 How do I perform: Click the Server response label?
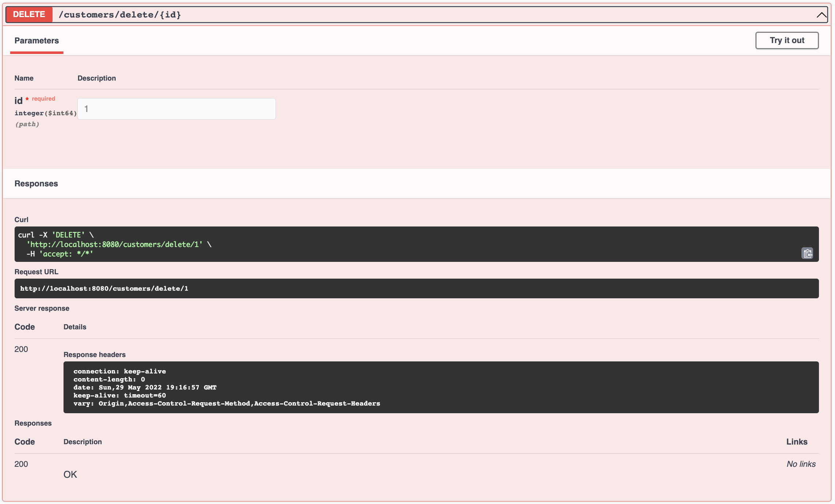42,308
